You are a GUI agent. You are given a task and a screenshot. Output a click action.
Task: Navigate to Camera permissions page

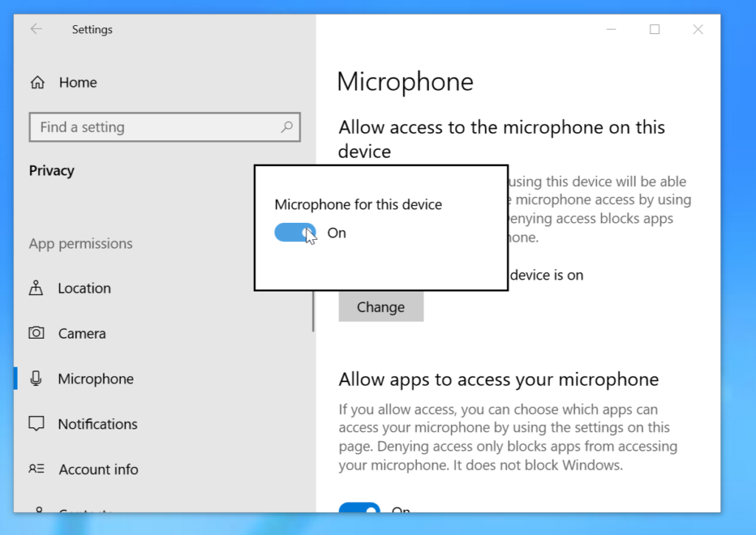[83, 333]
